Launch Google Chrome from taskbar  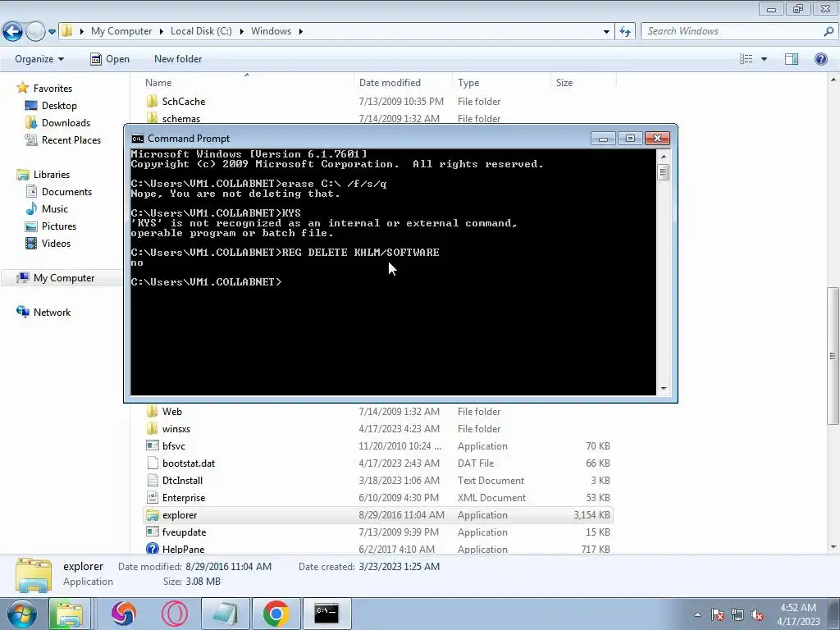pos(276,614)
